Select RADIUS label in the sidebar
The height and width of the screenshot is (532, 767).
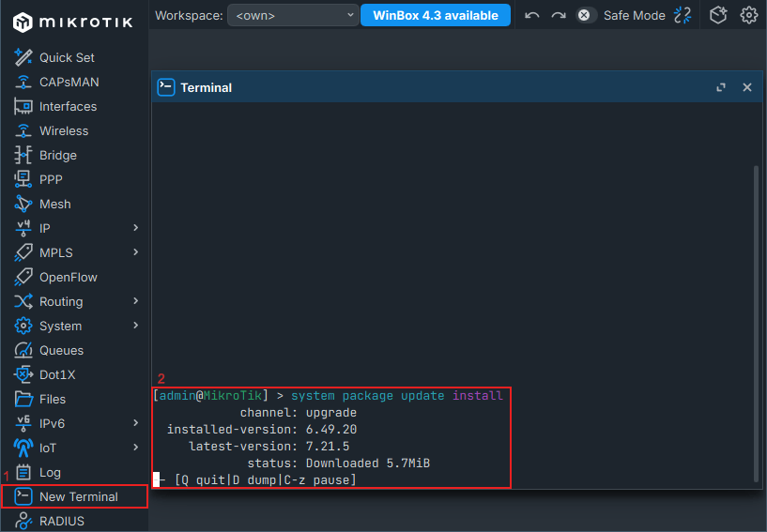click(62, 521)
